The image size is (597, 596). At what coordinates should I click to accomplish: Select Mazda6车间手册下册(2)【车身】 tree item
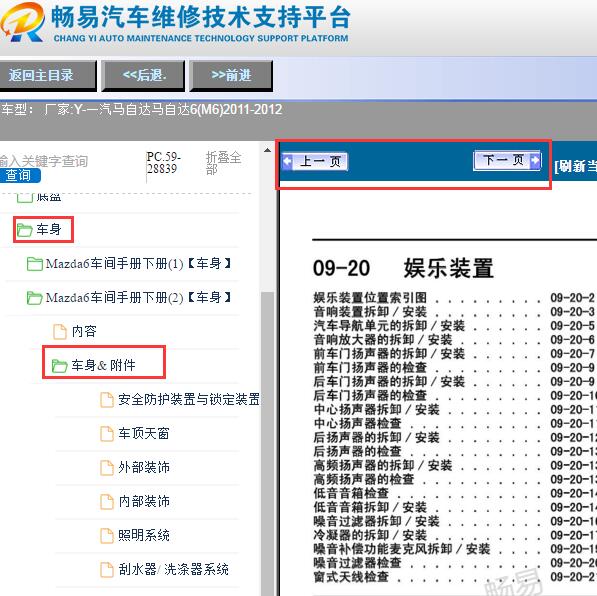tap(139, 297)
